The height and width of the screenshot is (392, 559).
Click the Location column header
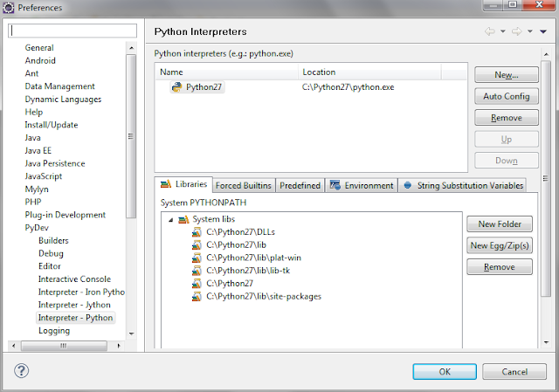[370, 72]
